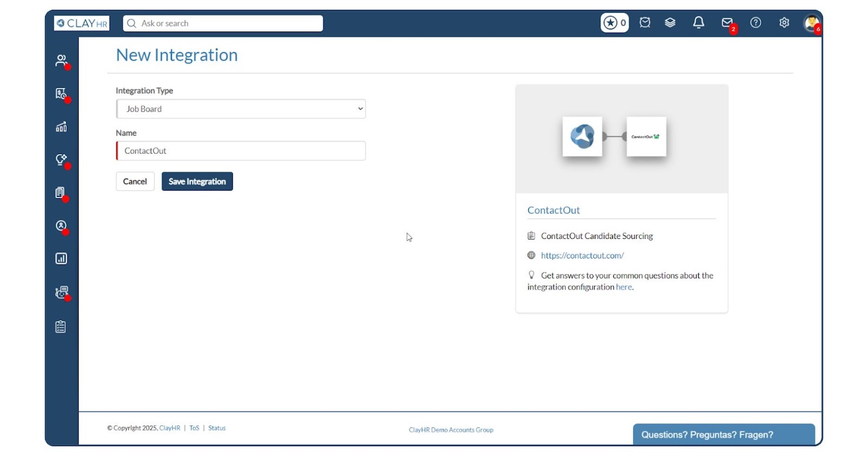Open the people sidebar icon
This screenshot has width=868, height=456.
point(61,60)
